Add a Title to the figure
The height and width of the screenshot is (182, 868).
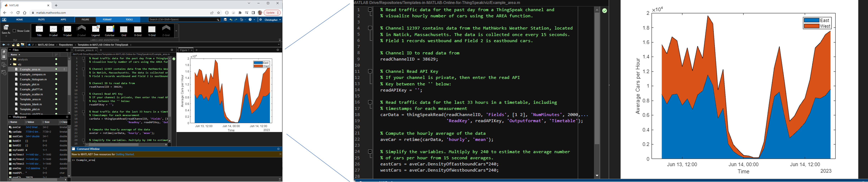coord(39,31)
